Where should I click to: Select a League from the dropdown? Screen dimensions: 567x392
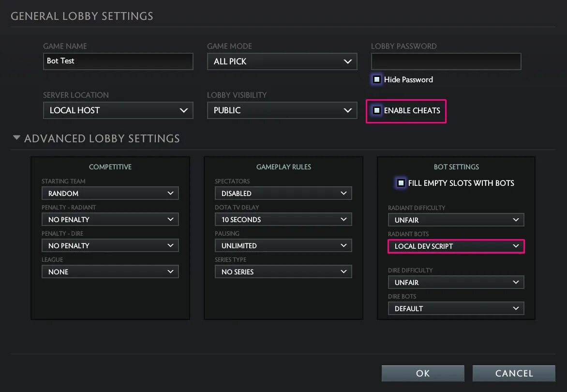(x=110, y=271)
